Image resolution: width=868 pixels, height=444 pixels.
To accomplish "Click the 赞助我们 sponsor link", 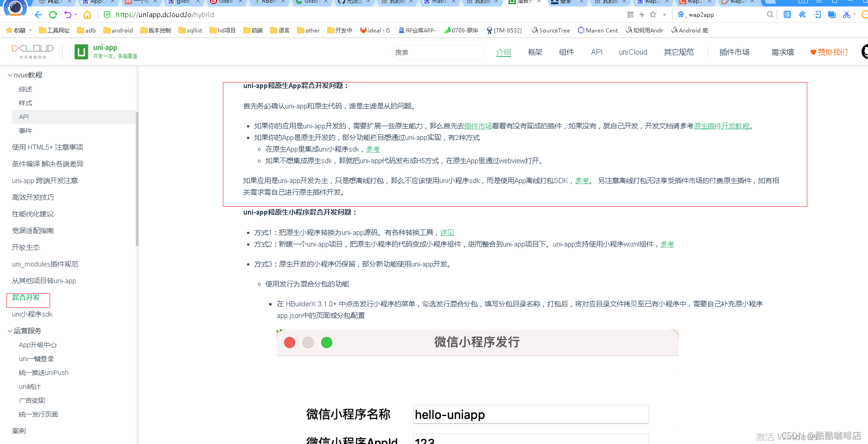I will (829, 52).
